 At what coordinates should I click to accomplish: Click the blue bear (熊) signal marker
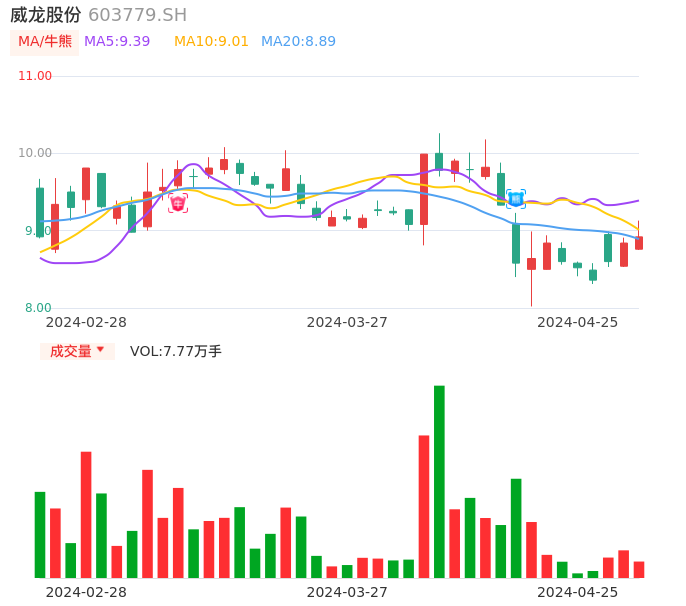click(516, 199)
